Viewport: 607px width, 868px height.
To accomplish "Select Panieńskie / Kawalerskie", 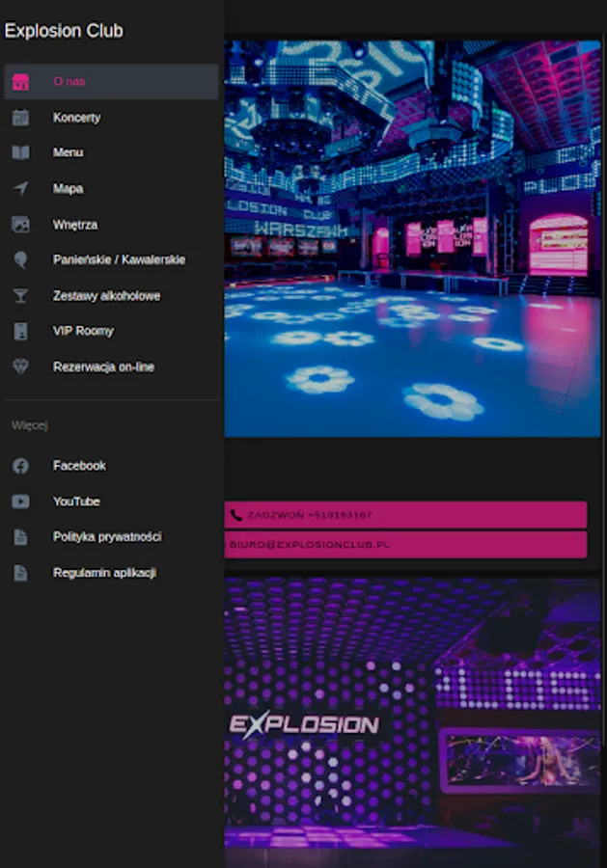I will coord(111,259).
